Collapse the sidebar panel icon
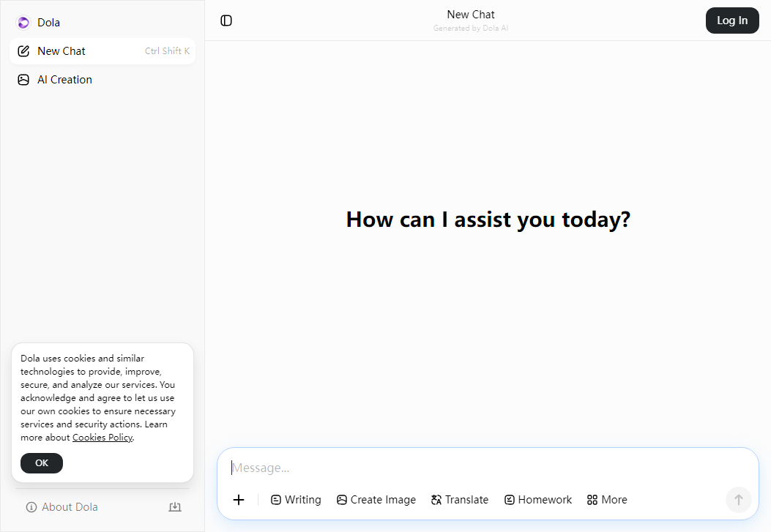Screen dimensions: 771x532 226,20
